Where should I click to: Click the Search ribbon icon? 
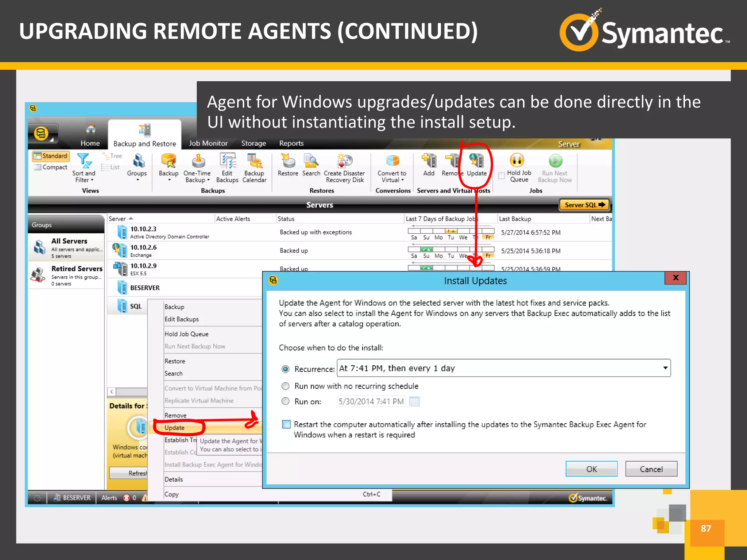(311, 161)
